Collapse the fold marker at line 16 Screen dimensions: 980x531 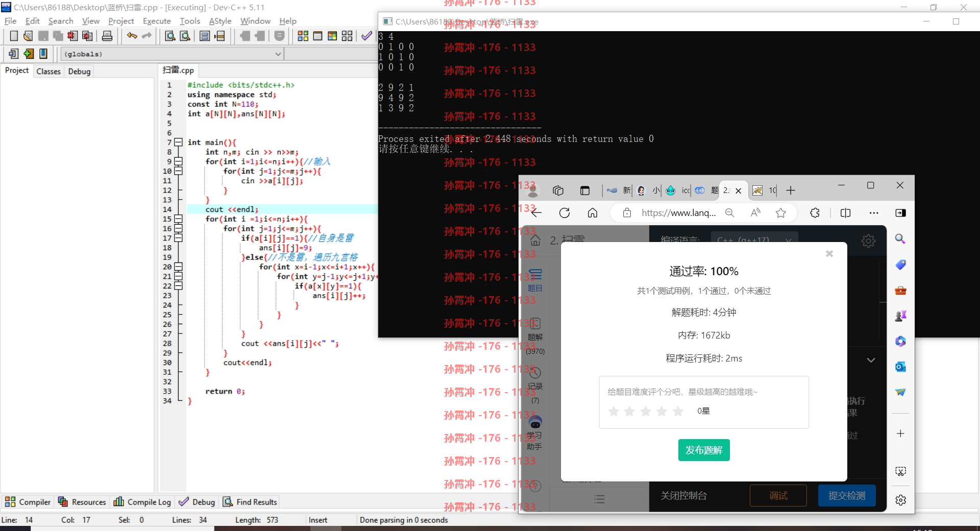coord(178,229)
